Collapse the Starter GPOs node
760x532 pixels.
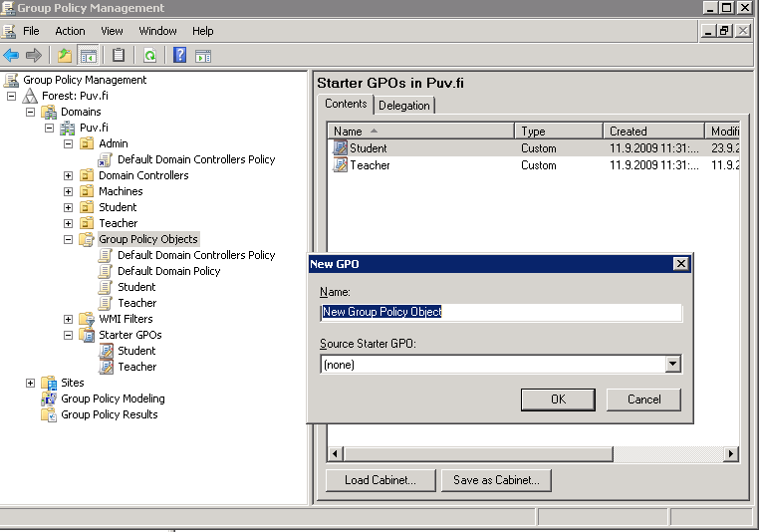point(68,335)
